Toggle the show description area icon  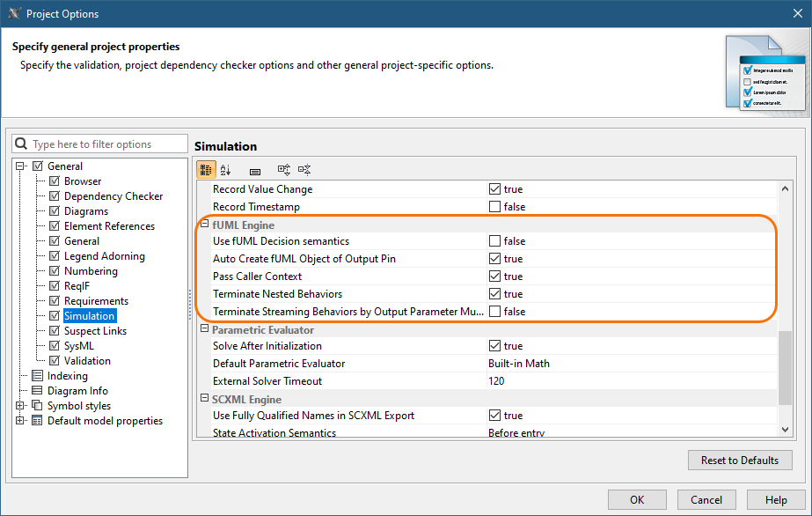[255, 170]
